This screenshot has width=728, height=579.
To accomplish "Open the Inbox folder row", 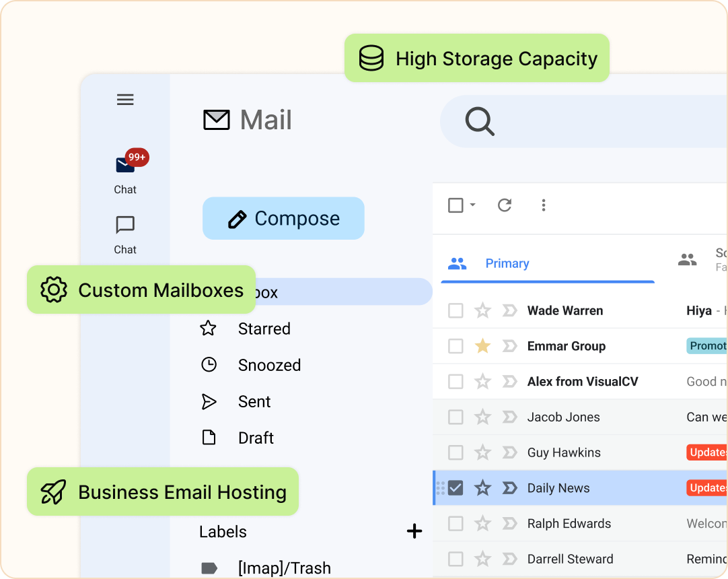I will pos(344,292).
